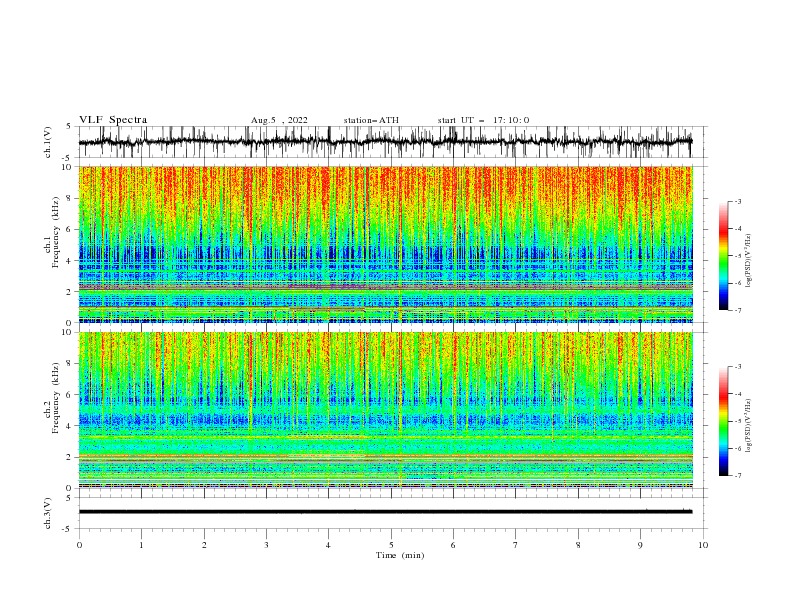Click the "6" kHz tick of ch.1 spectrogram

pyautogui.click(x=70, y=229)
